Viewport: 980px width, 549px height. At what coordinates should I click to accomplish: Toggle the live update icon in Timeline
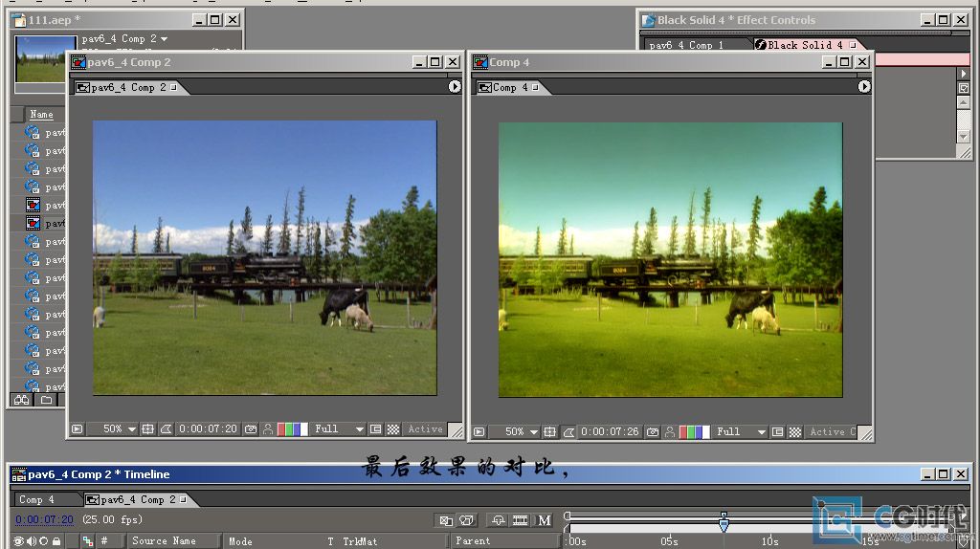tap(498, 520)
